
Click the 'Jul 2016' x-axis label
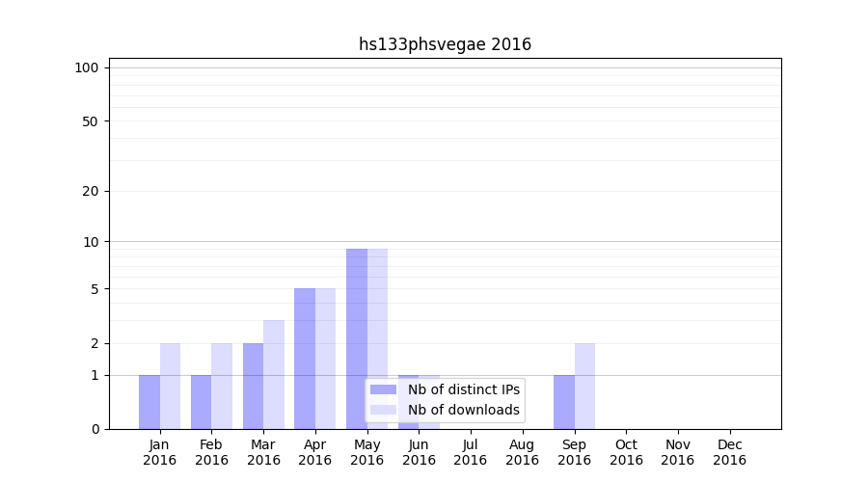point(471,452)
